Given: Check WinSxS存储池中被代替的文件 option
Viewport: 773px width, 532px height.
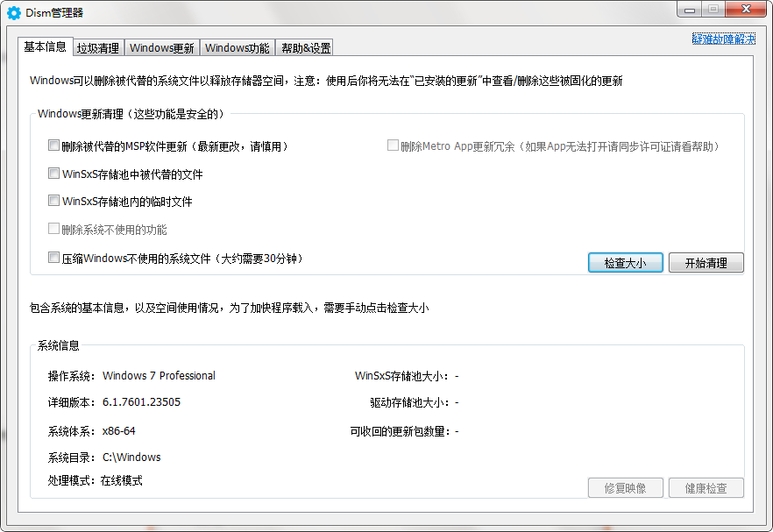Looking at the screenshot, I should [x=53, y=174].
